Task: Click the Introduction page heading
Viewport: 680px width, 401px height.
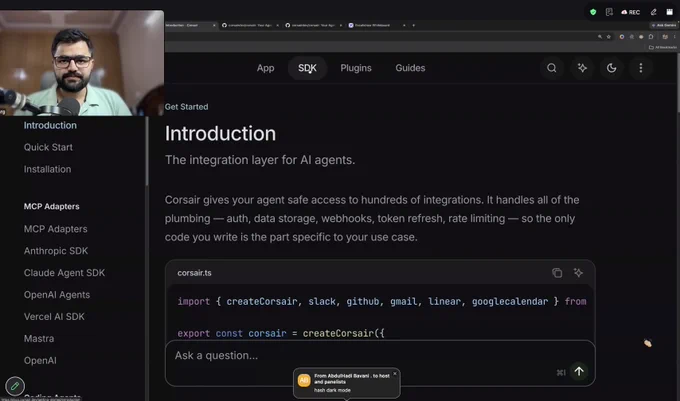Action: click(220, 134)
